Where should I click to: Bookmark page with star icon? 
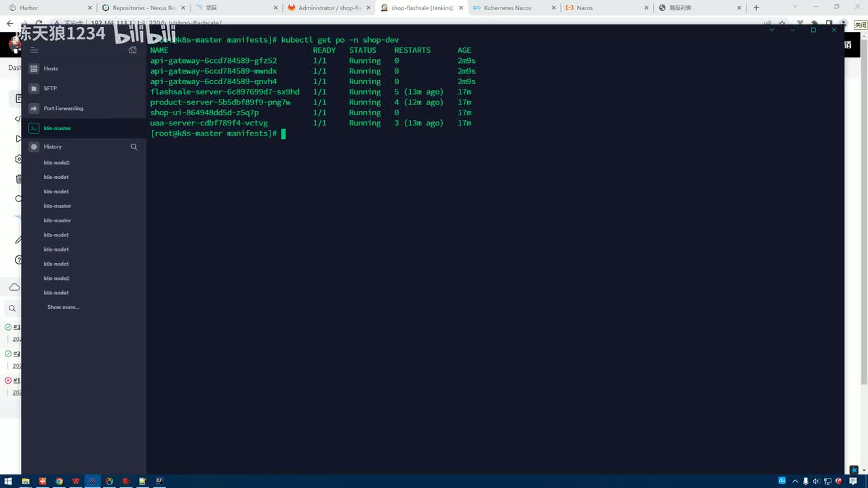pyautogui.click(x=782, y=23)
